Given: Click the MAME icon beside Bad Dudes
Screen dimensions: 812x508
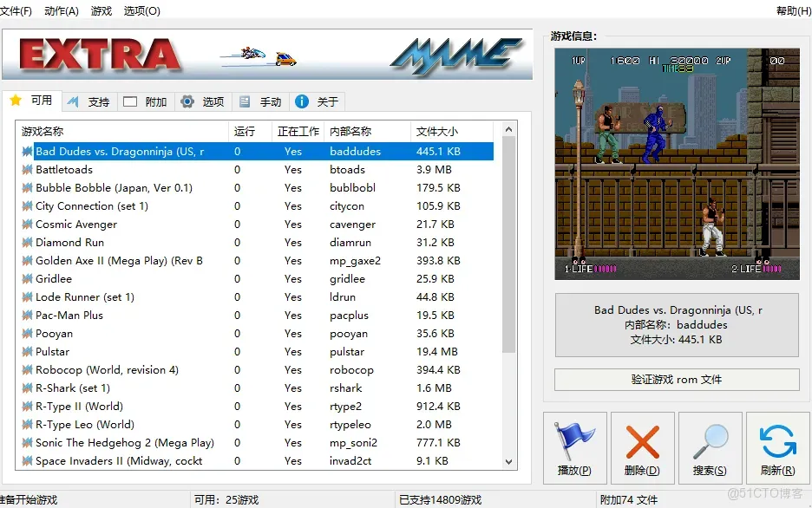Looking at the screenshot, I should [x=28, y=151].
